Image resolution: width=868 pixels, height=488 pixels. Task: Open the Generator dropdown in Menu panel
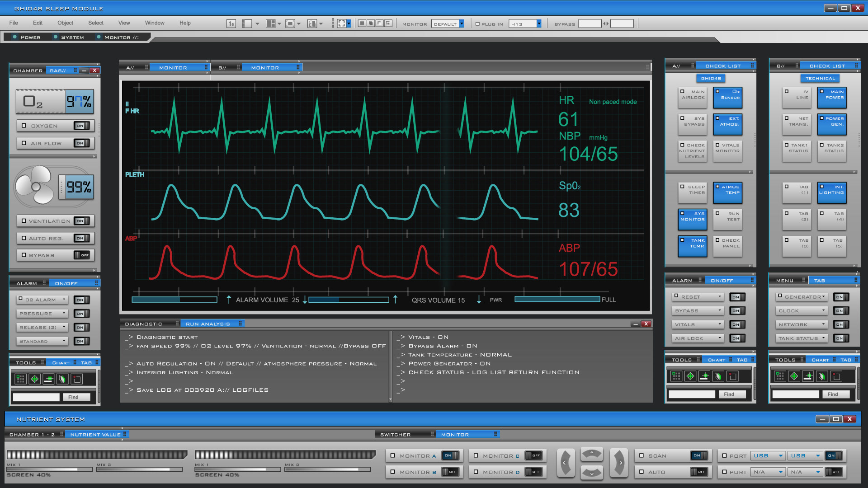(x=823, y=297)
